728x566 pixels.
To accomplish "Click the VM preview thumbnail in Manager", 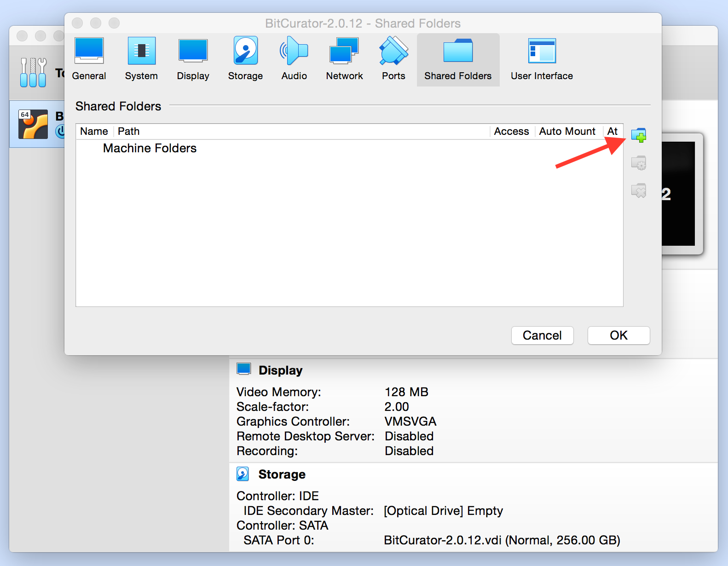I will coord(678,193).
